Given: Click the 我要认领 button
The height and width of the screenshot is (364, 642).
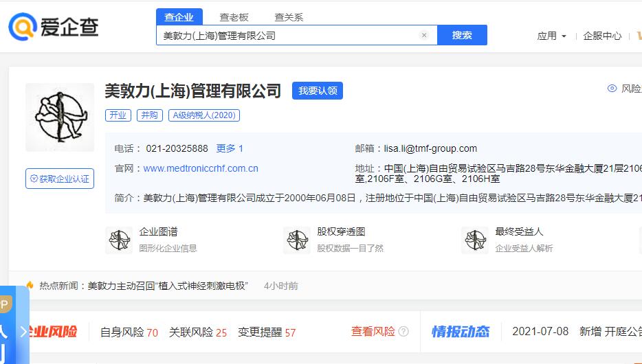Looking at the screenshot, I should coord(318,91).
